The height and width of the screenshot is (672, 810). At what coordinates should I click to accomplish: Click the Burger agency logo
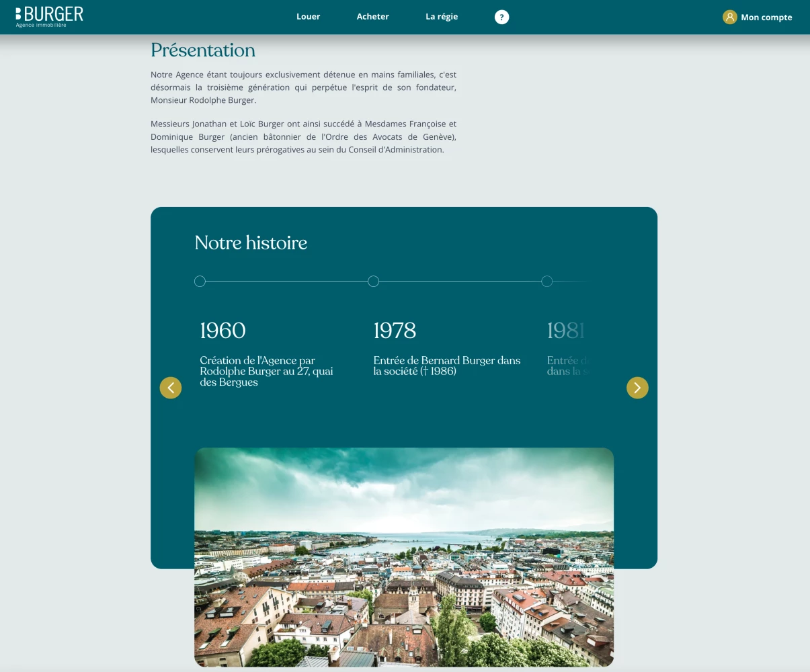50,17
